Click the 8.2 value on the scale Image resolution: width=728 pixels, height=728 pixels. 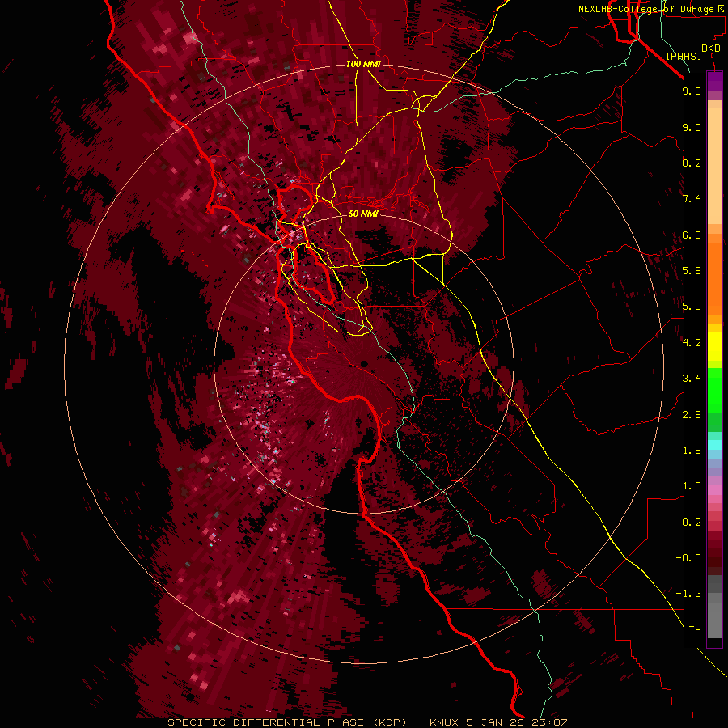click(692, 163)
